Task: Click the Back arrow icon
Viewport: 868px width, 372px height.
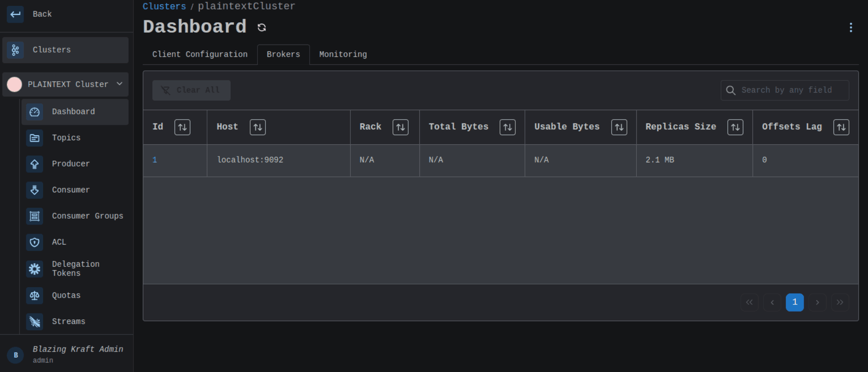Action: 15,14
